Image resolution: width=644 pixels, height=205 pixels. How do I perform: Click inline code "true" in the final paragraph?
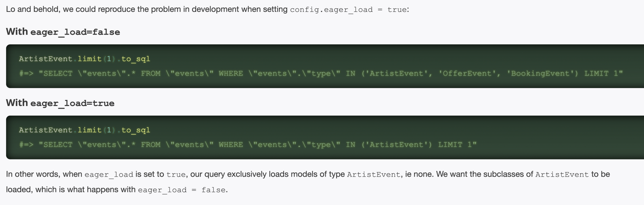pos(176,175)
